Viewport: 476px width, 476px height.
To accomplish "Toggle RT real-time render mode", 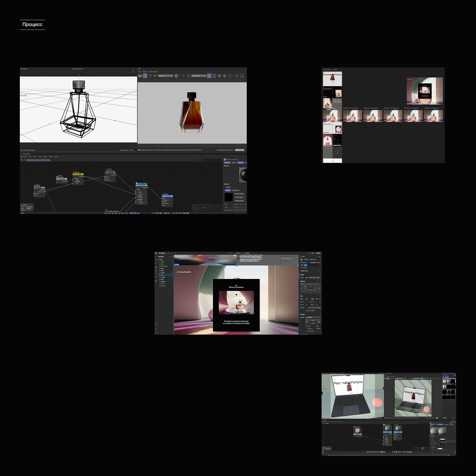I will (x=155, y=76).
